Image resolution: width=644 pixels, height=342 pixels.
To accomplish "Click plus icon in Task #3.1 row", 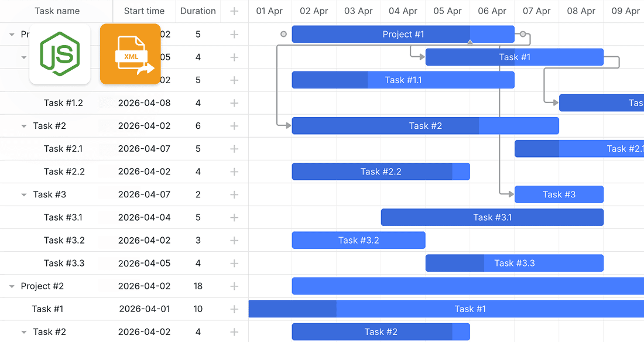I will pyautogui.click(x=234, y=217).
